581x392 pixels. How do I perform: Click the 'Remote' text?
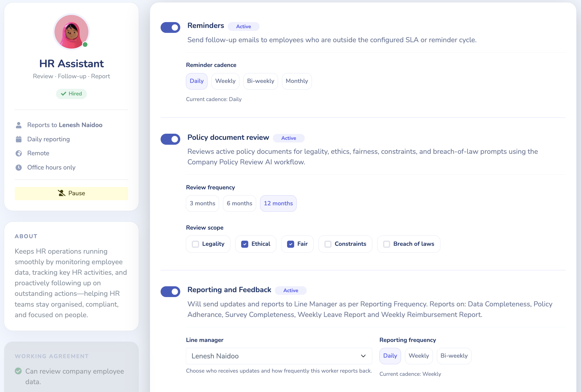coord(38,153)
